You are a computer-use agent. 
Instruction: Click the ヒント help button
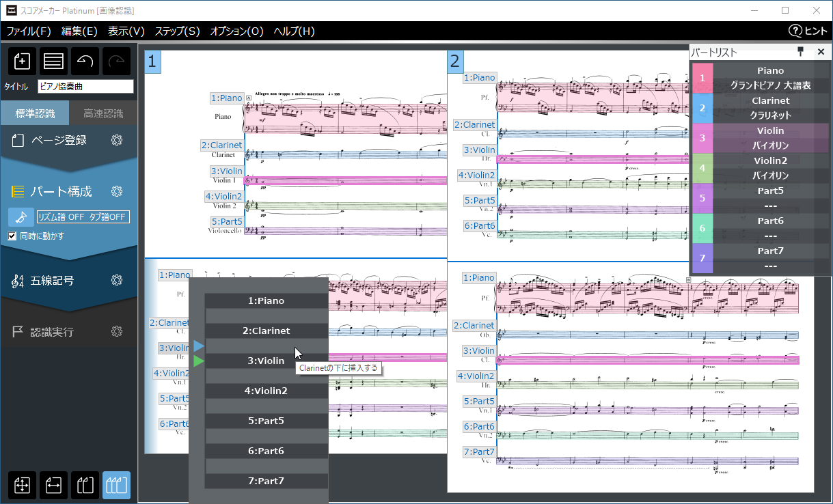pos(808,31)
